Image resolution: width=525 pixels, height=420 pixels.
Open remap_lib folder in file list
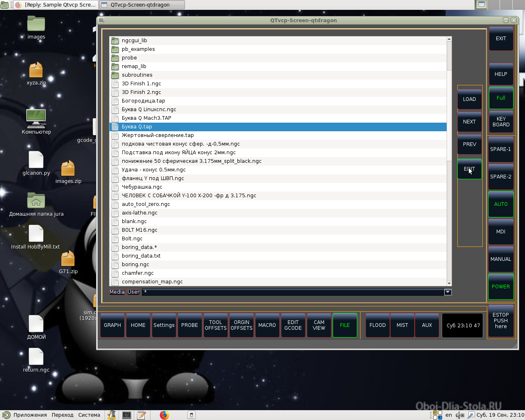[x=278, y=66]
